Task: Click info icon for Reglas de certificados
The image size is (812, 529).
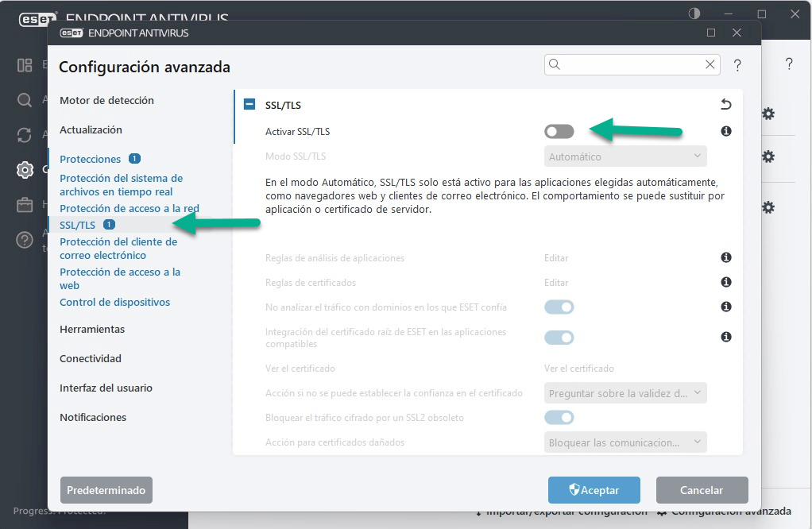Action: [x=726, y=282]
